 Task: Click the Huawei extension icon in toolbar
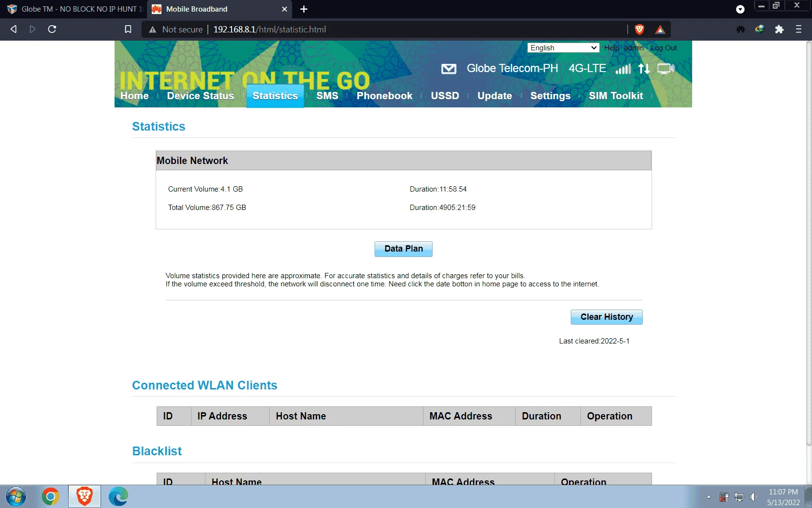(x=740, y=30)
